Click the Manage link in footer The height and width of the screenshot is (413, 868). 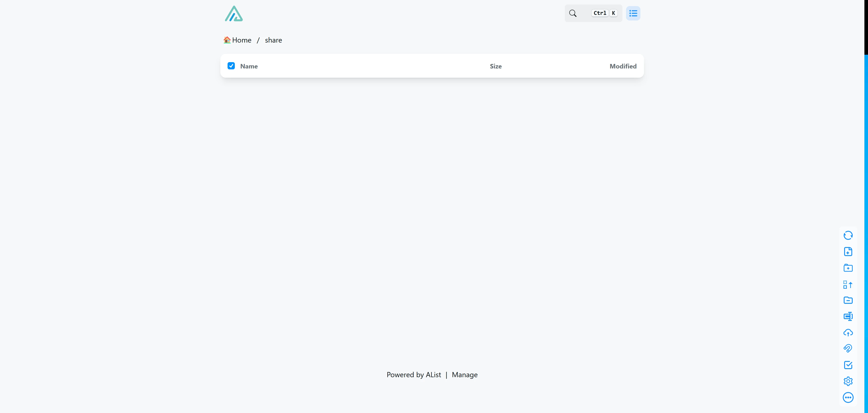point(464,375)
